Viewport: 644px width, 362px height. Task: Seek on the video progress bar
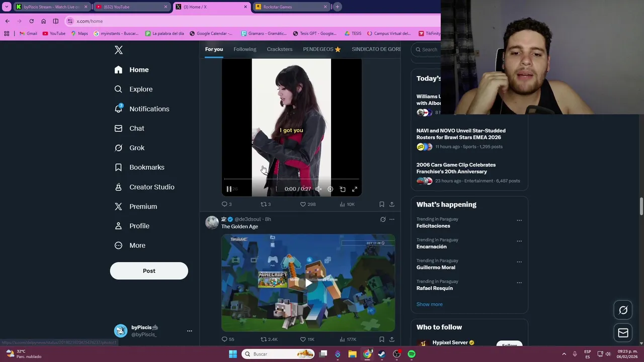coord(292,178)
